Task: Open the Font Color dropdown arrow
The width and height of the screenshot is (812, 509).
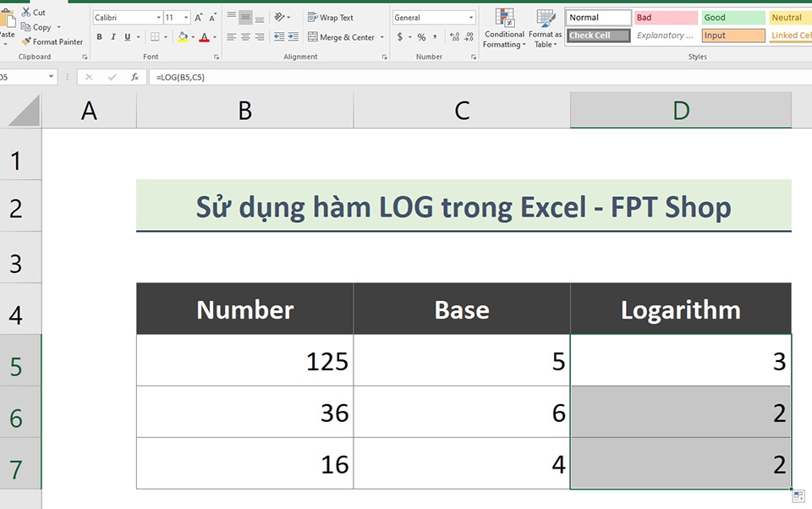Action: point(215,36)
